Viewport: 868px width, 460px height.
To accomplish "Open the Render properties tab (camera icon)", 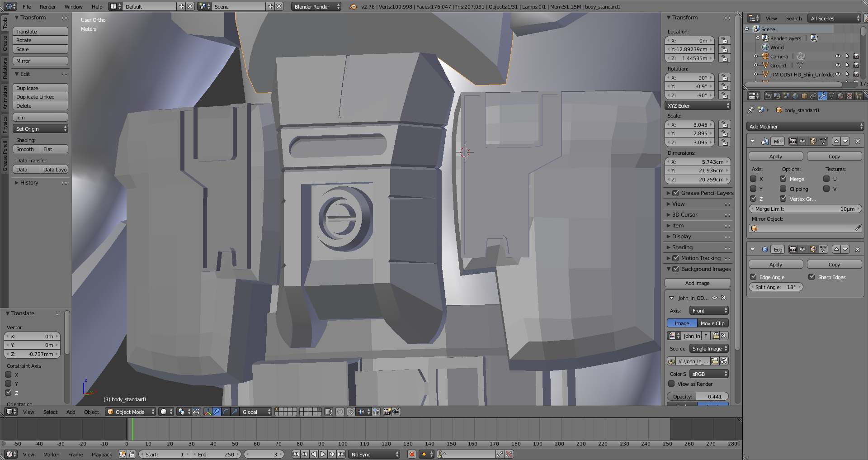I will click(x=768, y=96).
